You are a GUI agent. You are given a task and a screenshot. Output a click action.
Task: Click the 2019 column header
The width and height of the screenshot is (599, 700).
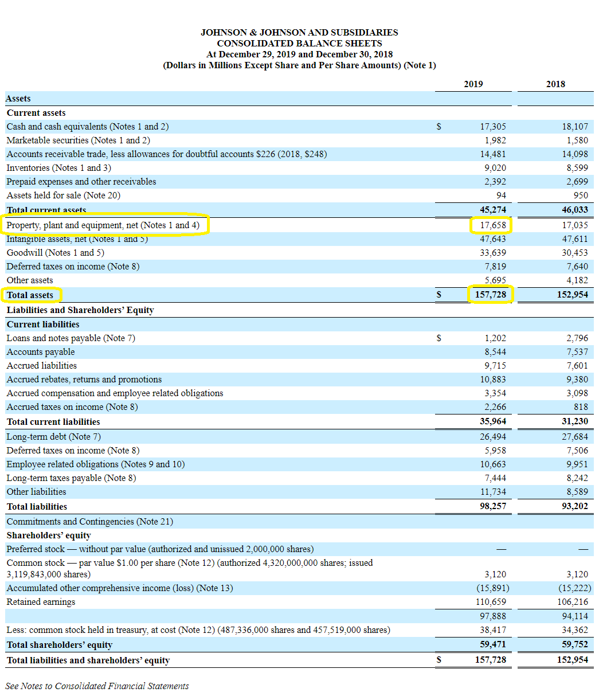coord(473,84)
